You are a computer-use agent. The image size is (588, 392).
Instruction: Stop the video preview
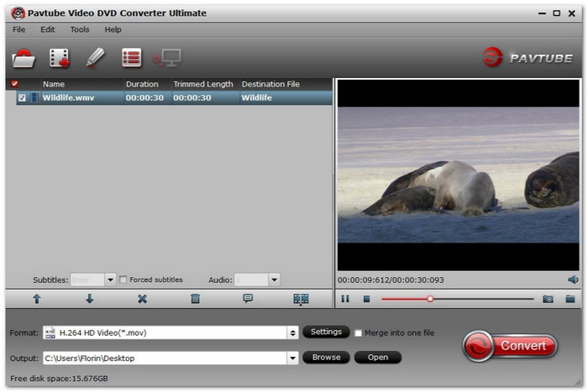point(366,299)
